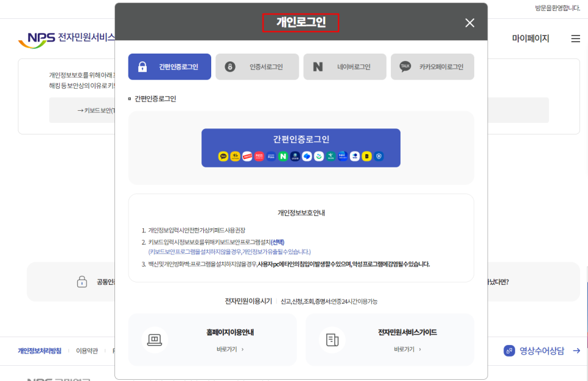Switch to 인증서로그인 tab

coord(257,67)
